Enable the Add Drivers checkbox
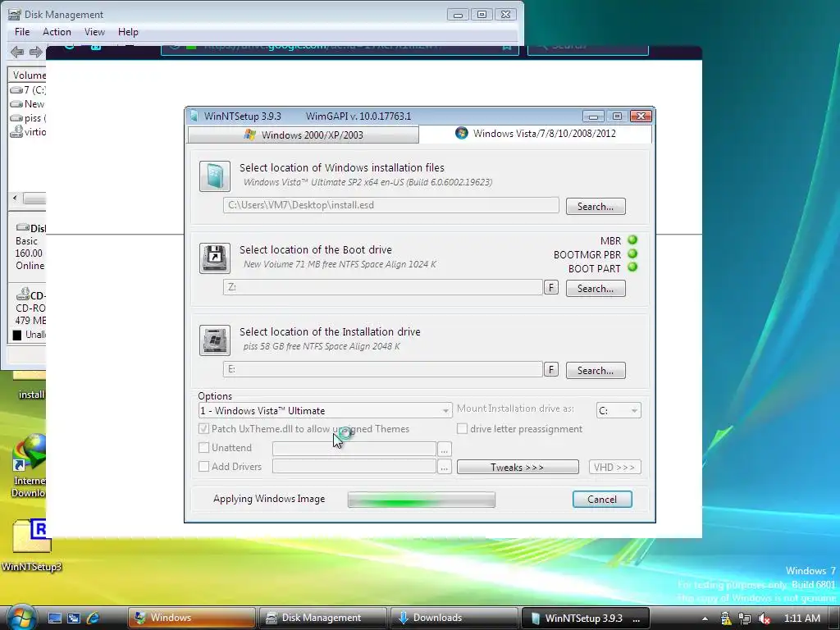The image size is (840, 630). tap(203, 467)
